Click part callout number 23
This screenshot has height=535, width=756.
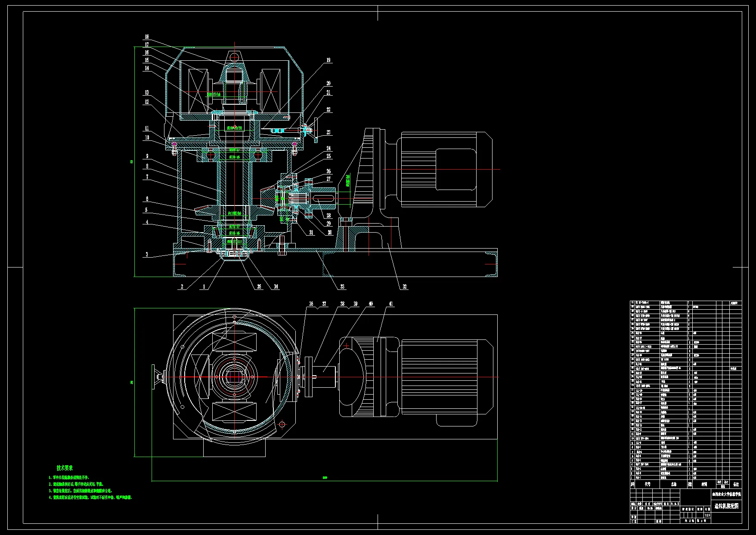pyautogui.click(x=328, y=133)
